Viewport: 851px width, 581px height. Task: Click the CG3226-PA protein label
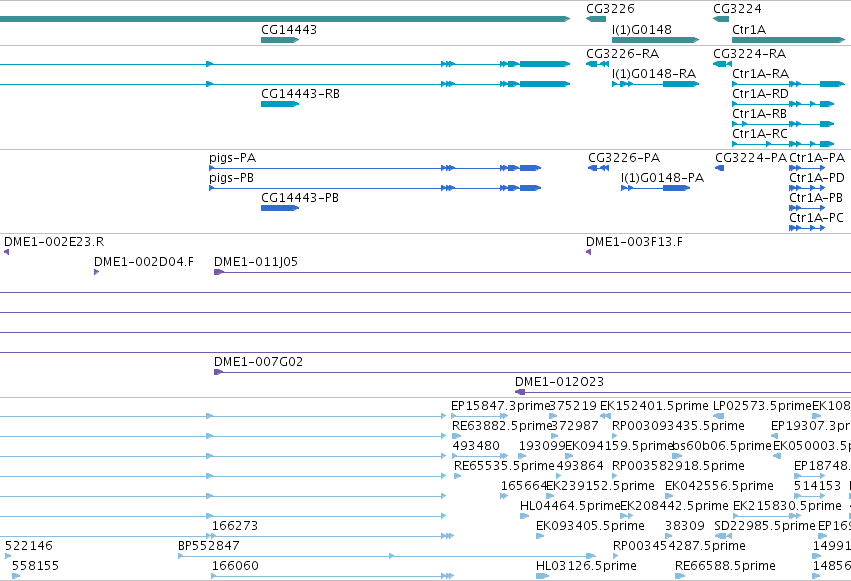[x=624, y=158]
